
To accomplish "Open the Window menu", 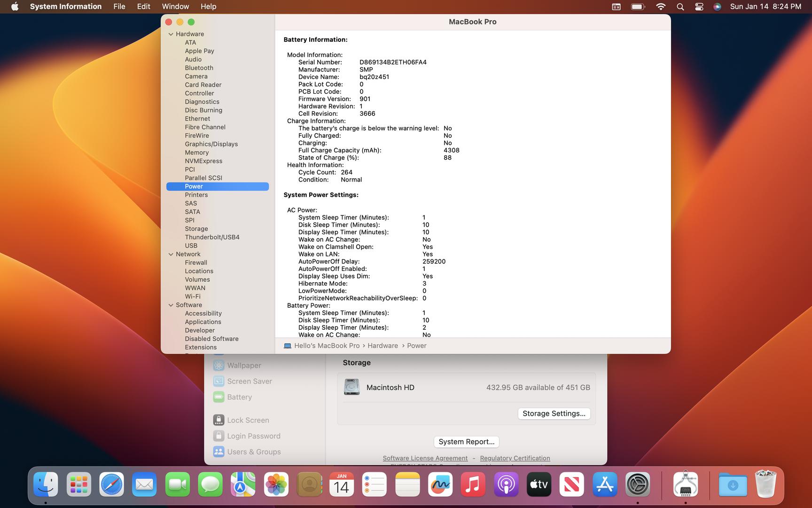I will point(175,7).
